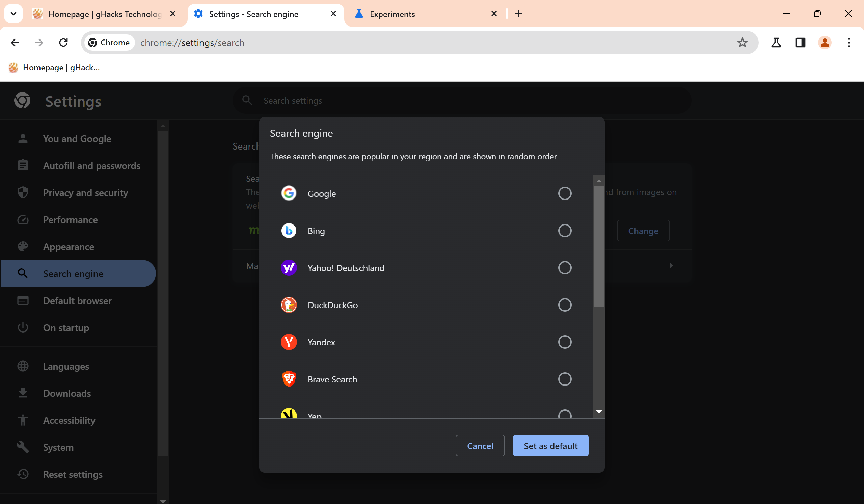Image resolution: width=864 pixels, height=504 pixels.
Task: Click the Privacy and security menu item
Action: (85, 193)
